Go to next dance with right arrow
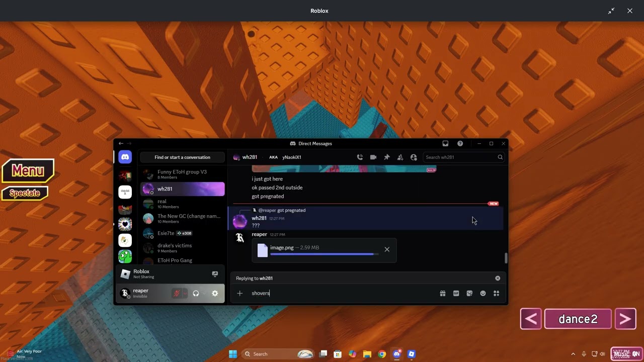The image size is (644, 362). (x=625, y=319)
